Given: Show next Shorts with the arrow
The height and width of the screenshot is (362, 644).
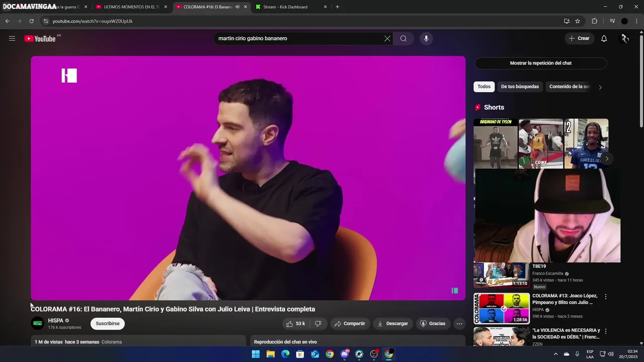Looking at the screenshot, I should [x=607, y=158].
